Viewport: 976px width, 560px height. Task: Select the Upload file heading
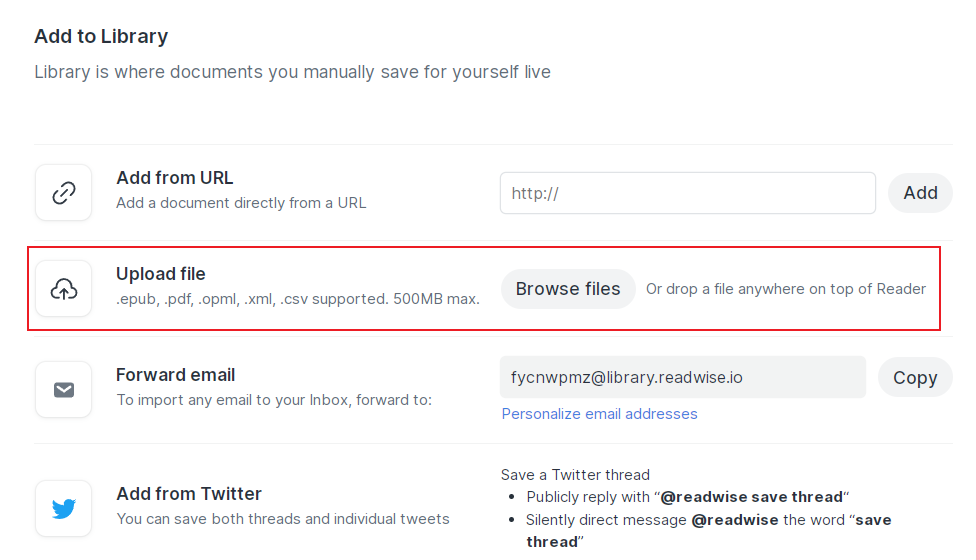coord(161,274)
